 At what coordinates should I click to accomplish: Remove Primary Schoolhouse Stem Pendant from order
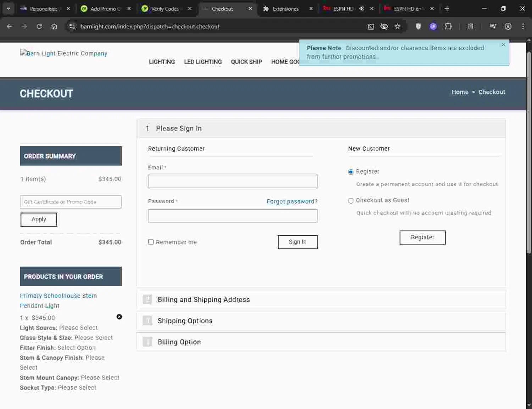tap(119, 317)
